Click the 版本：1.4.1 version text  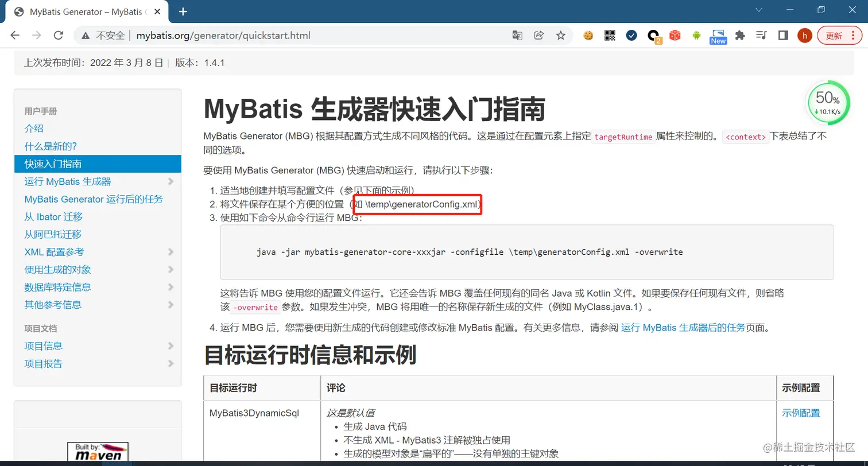coord(200,63)
